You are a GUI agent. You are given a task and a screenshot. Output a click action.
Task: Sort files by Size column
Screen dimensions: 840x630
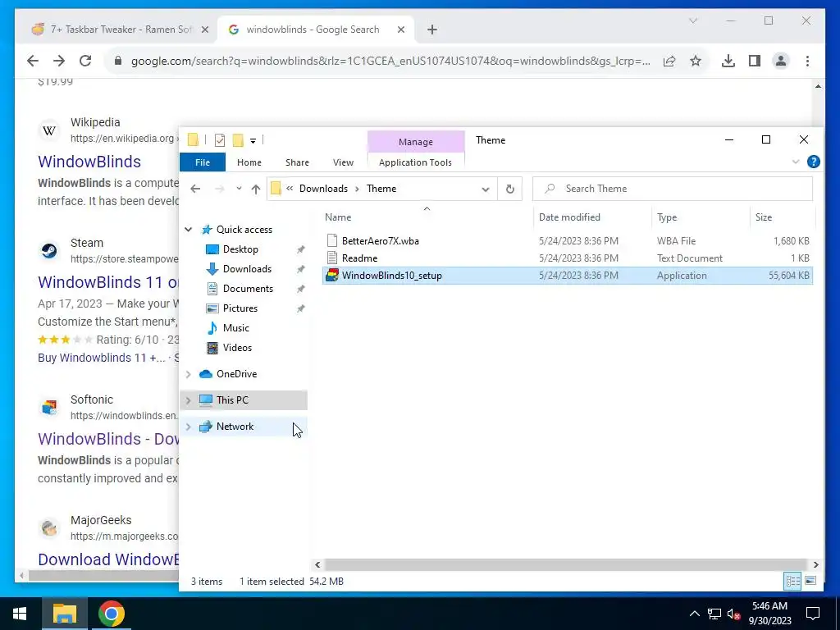click(764, 217)
